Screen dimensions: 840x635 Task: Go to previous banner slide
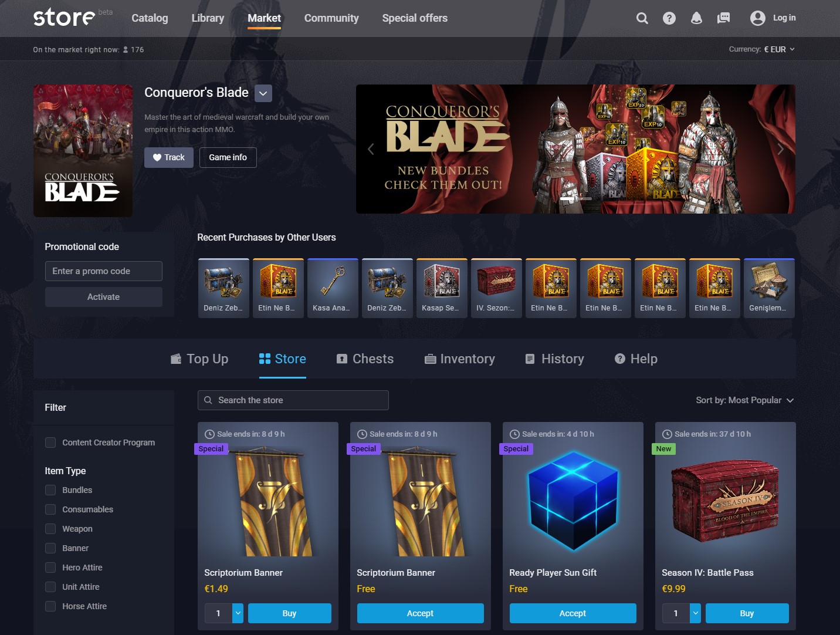(x=371, y=149)
